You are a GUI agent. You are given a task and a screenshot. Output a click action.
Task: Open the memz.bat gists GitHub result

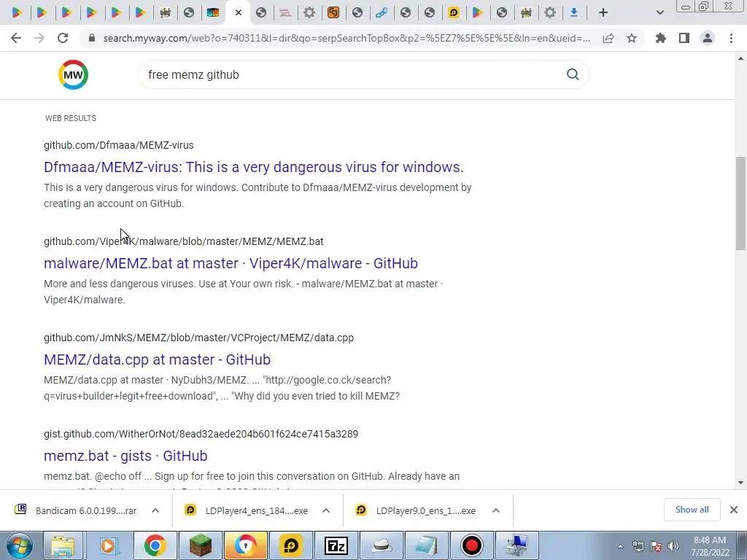pos(125,456)
